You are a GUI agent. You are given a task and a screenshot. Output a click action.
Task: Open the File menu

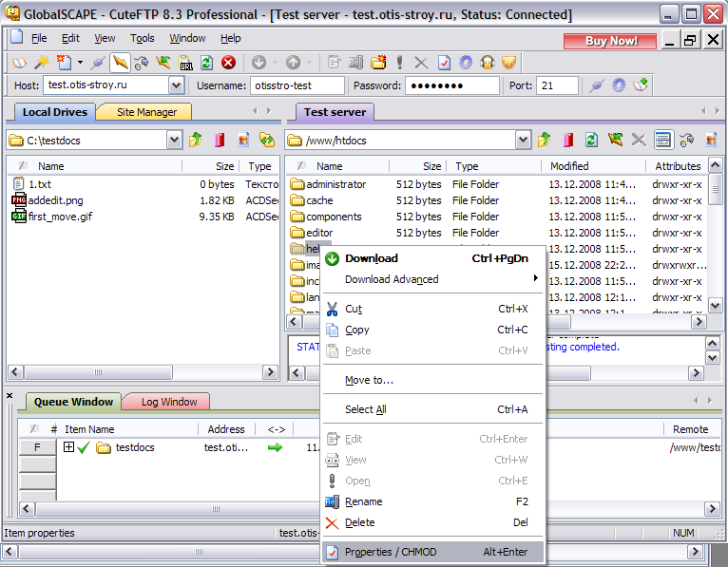click(x=39, y=38)
